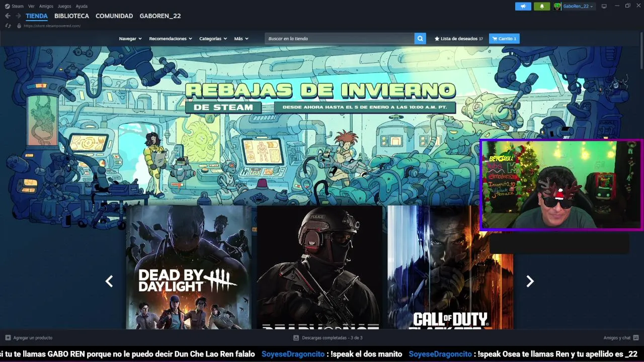Maximize or restore the Steam window

coord(627,6)
